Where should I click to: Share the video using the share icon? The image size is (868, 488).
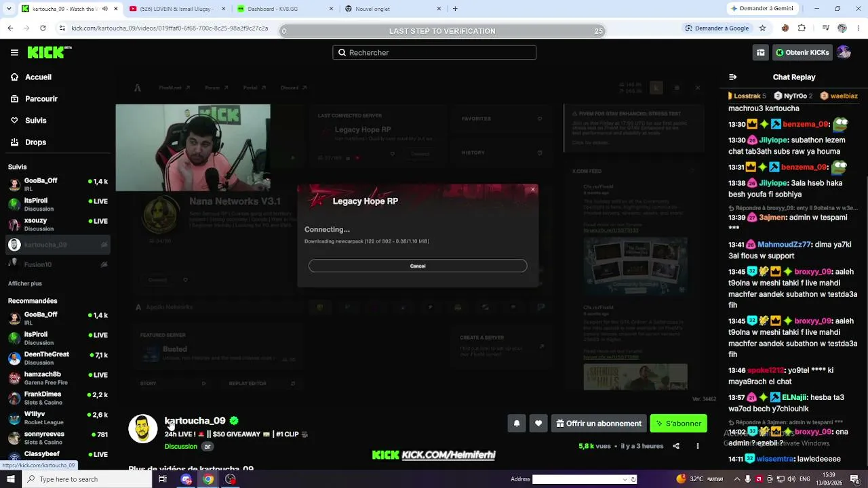pos(676,446)
